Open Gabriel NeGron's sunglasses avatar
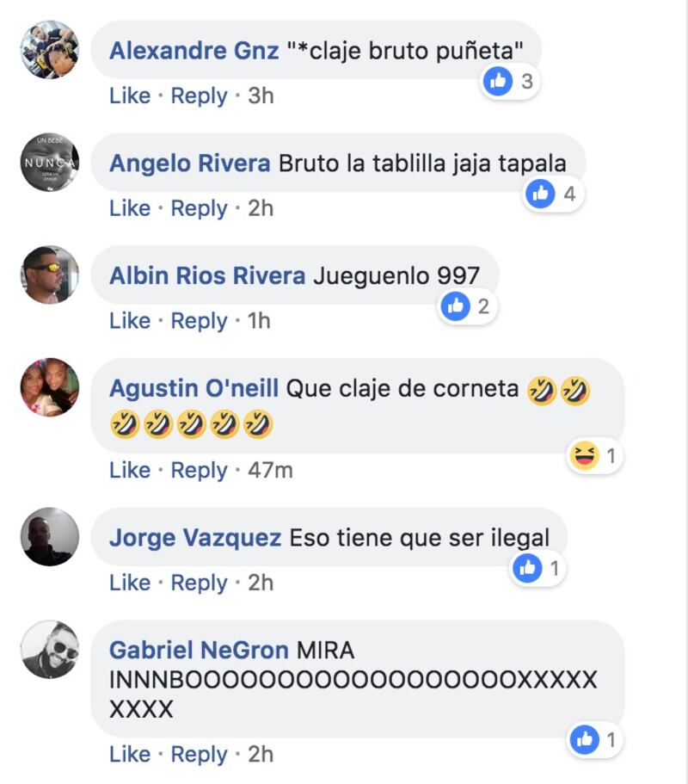This screenshot has height=784, width=688. (x=50, y=650)
